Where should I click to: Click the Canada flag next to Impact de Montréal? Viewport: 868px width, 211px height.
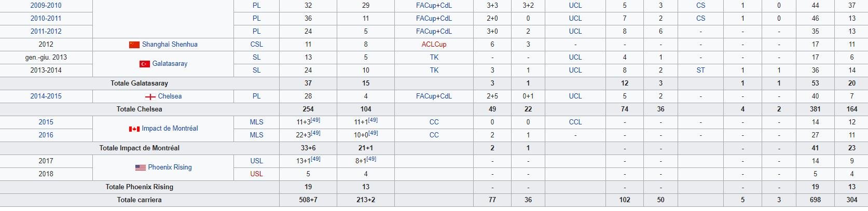(x=134, y=129)
